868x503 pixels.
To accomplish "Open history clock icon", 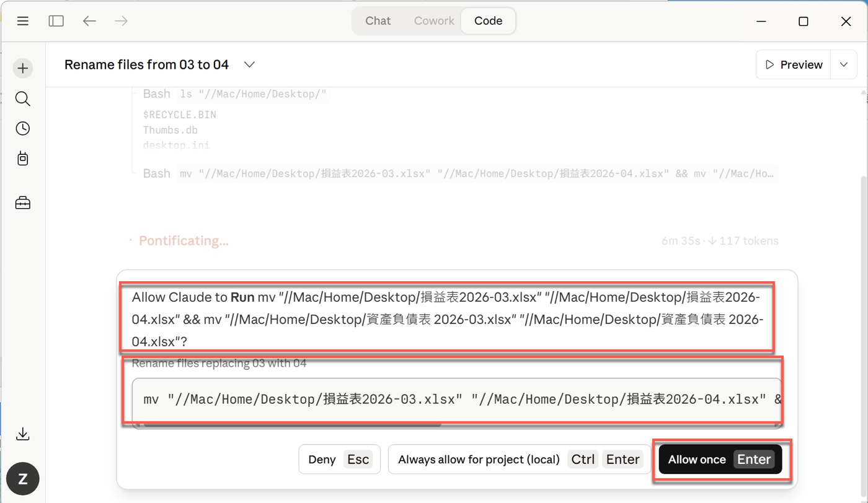I will [x=23, y=128].
